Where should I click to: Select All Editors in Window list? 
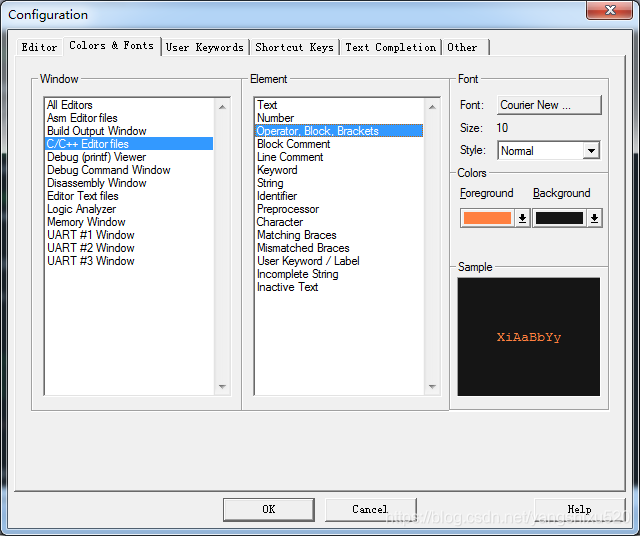(x=129, y=105)
